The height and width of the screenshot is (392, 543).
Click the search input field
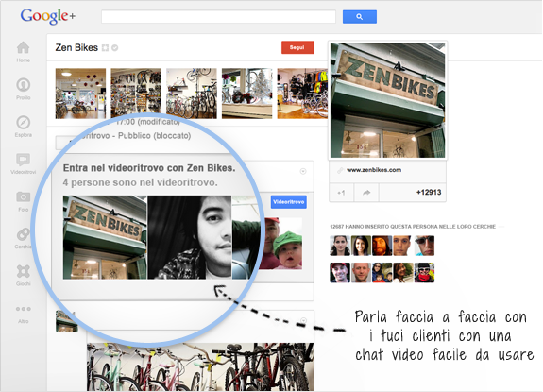(x=218, y=17)
